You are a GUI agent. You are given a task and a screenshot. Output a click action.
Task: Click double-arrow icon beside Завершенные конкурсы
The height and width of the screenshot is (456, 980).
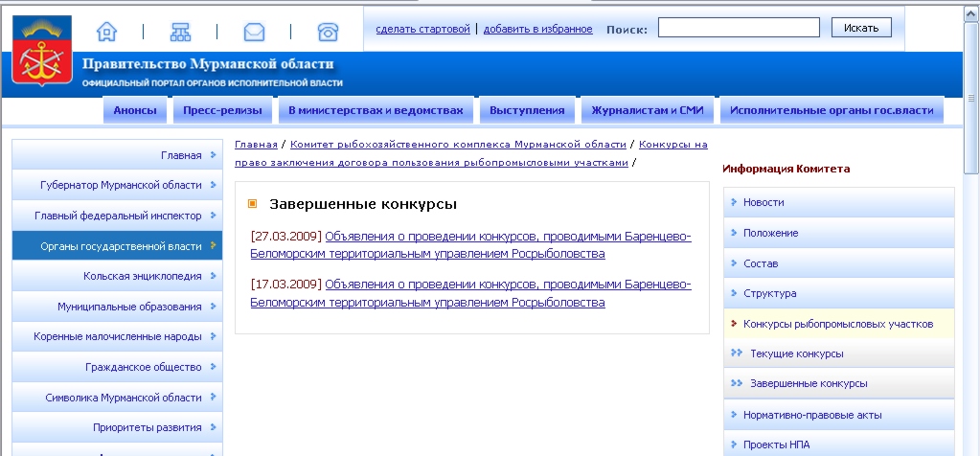point(736,383)
